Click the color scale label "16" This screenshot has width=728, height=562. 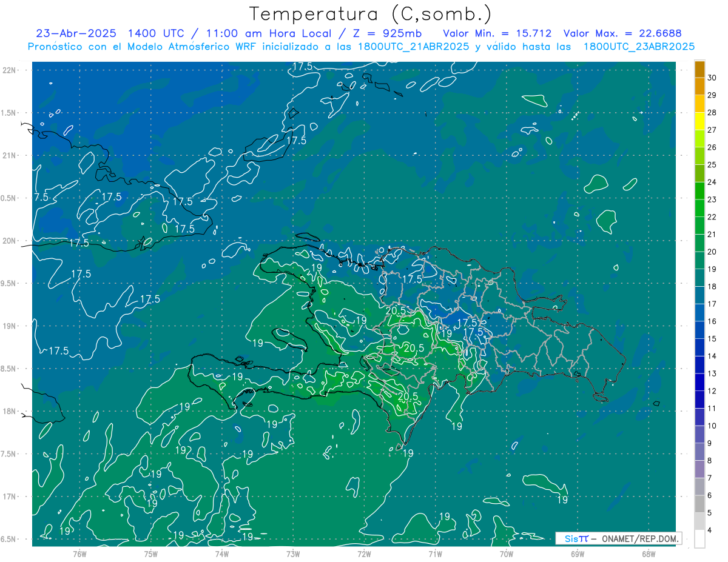click(712, 321)
